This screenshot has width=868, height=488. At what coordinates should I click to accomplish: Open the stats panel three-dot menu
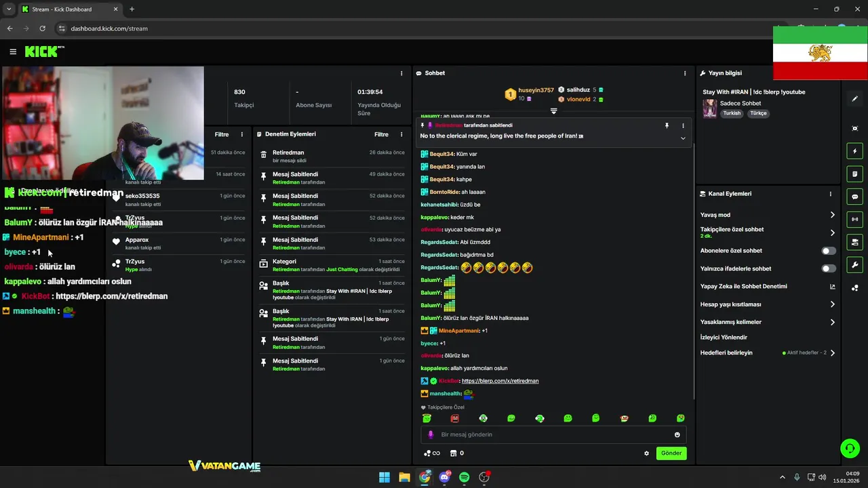(x=401, y=73)
